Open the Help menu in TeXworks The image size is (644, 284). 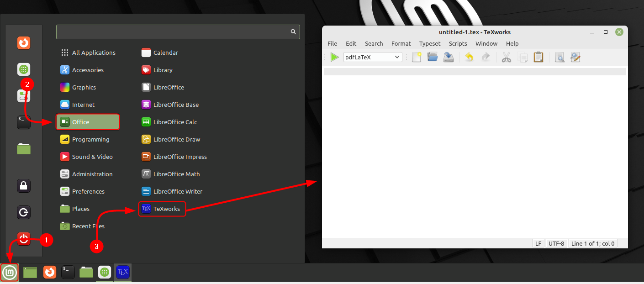point(512,43)
